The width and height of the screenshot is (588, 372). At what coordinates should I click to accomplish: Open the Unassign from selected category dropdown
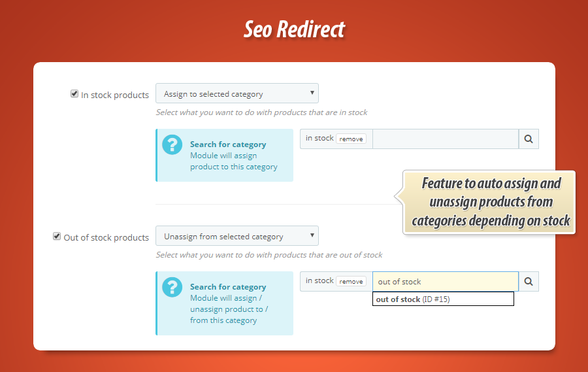(237, 236)
